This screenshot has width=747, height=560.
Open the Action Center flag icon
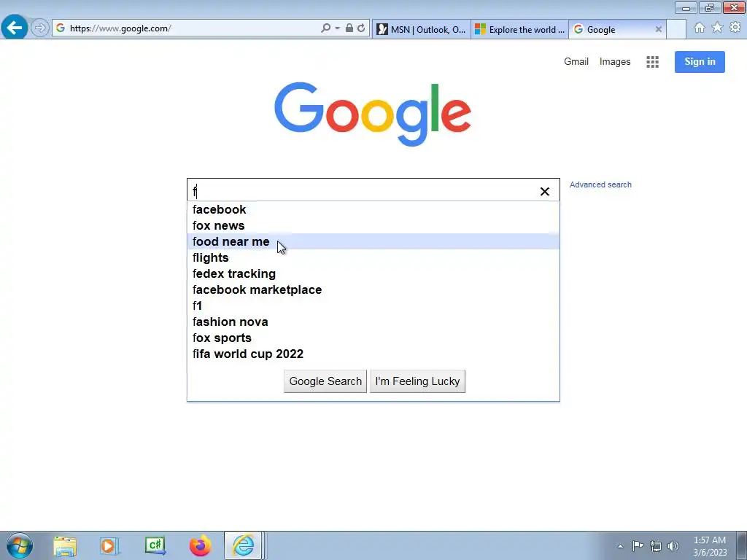pyautogui.click(x=638, y=545)
